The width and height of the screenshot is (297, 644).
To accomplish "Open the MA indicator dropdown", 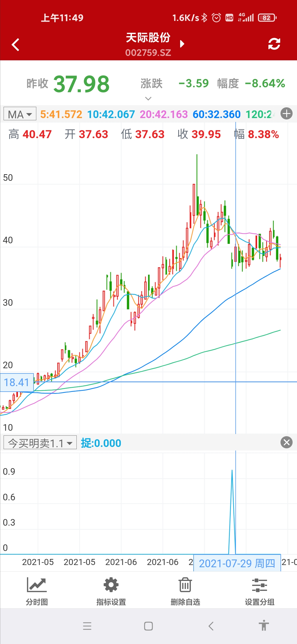I will 20,114.
